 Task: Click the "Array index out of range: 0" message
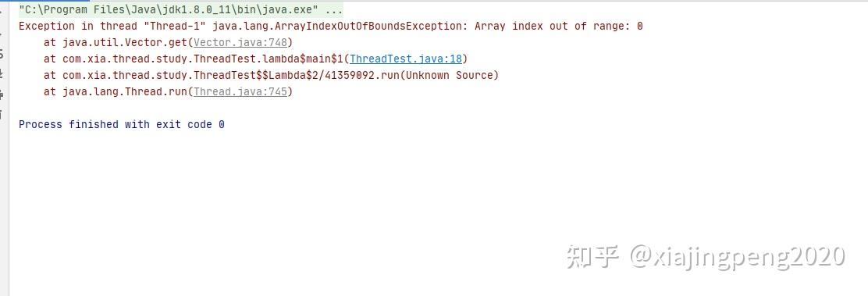coord(559,26)
